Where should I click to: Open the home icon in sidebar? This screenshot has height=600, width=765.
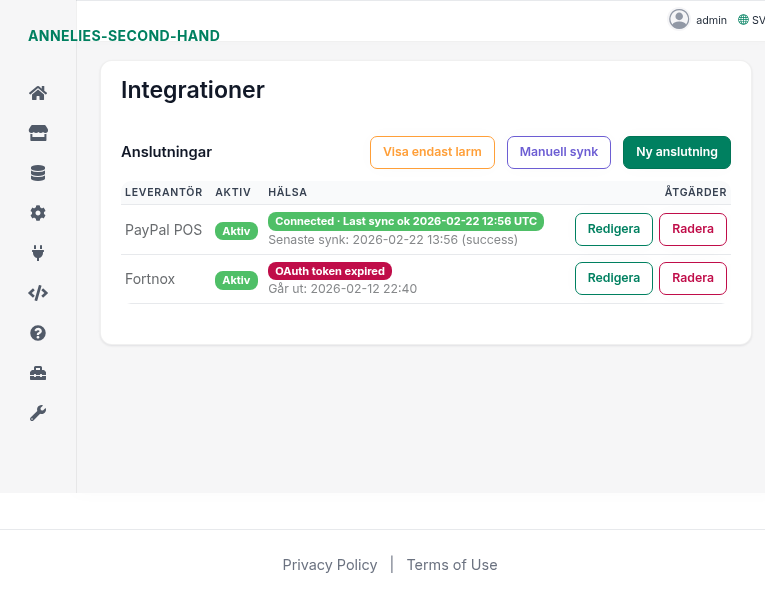point(38,93)
